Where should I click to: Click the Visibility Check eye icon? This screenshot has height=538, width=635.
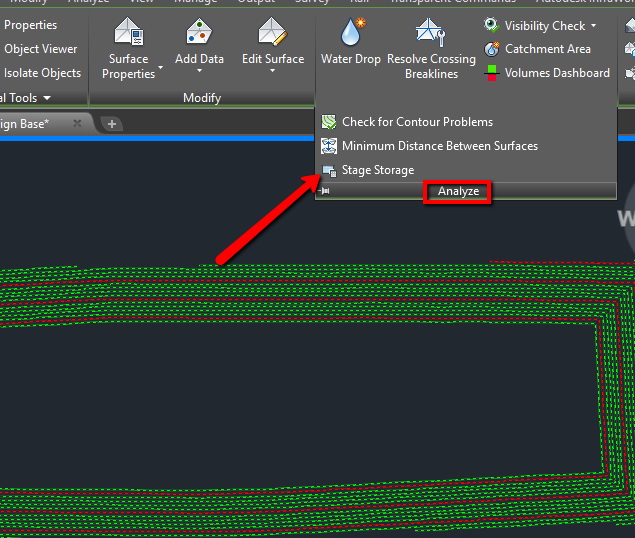(491, 25)
